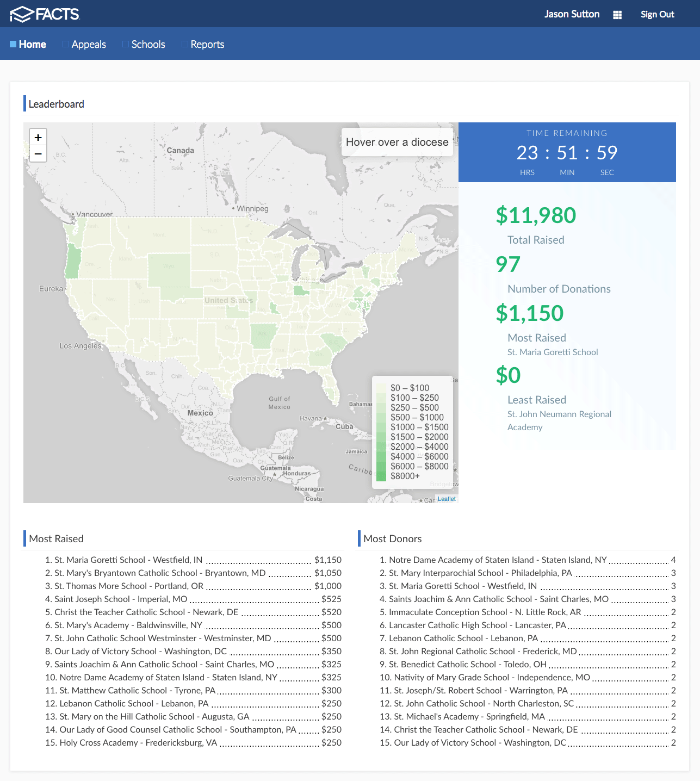Open the Schools navigation item

point(148,45)
